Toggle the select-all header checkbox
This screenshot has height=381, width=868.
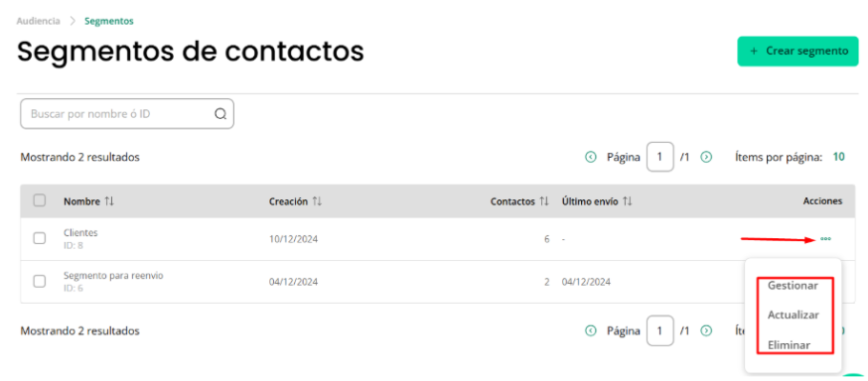pyautogui.click(x=40, y=200)
